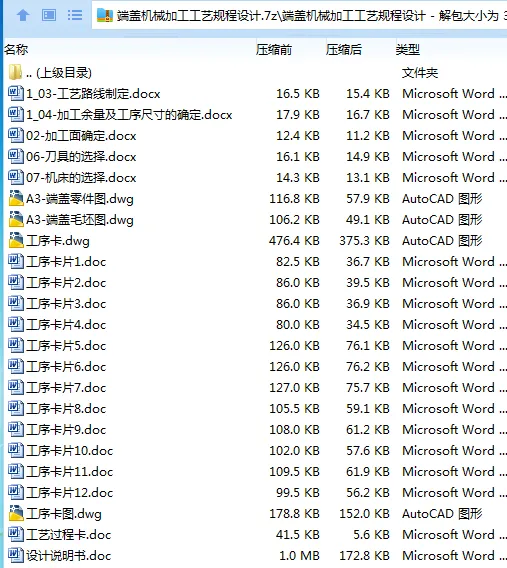Select file name 1_04-加工余量及工序尺寸的确定.docx
This screenshot has width=507, height=568.
[129, 115]
